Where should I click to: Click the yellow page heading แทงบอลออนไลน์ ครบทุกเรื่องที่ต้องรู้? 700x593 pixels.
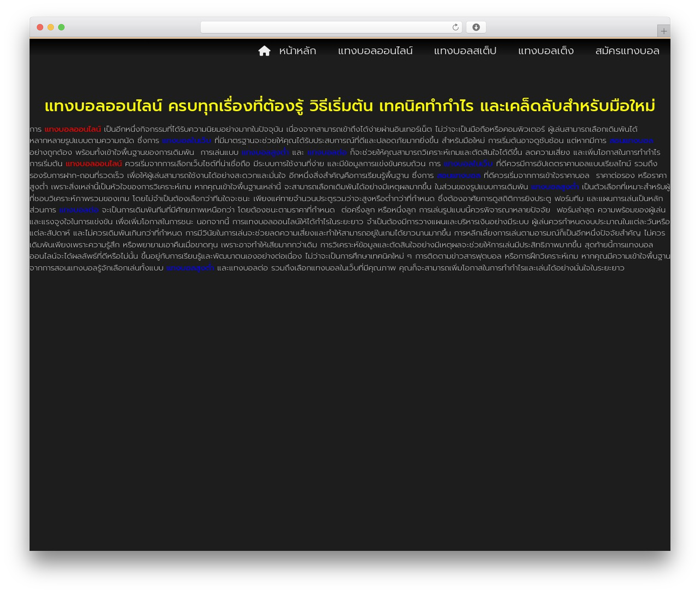(x=350, y=106)
